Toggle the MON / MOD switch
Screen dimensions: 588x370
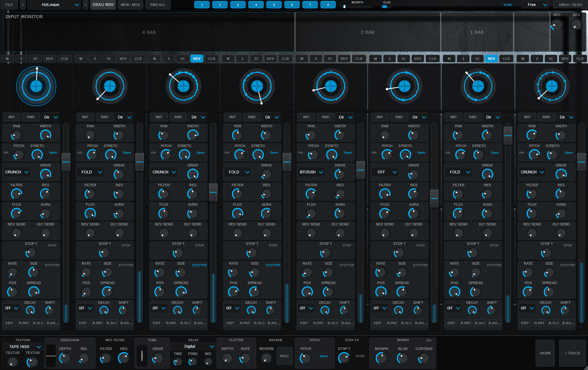pos(130,4)
